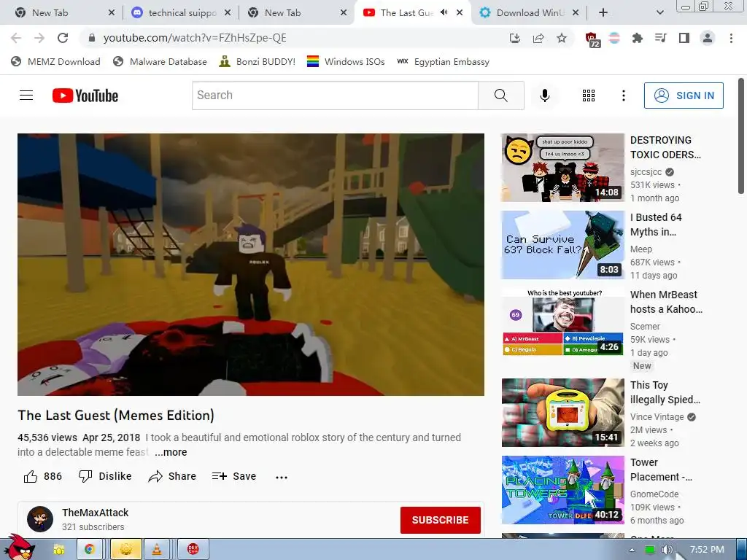Viewport: 747px width, 560px height.
Task: Toggle the browser side panel icon
Action: click(x=684, y=38)
